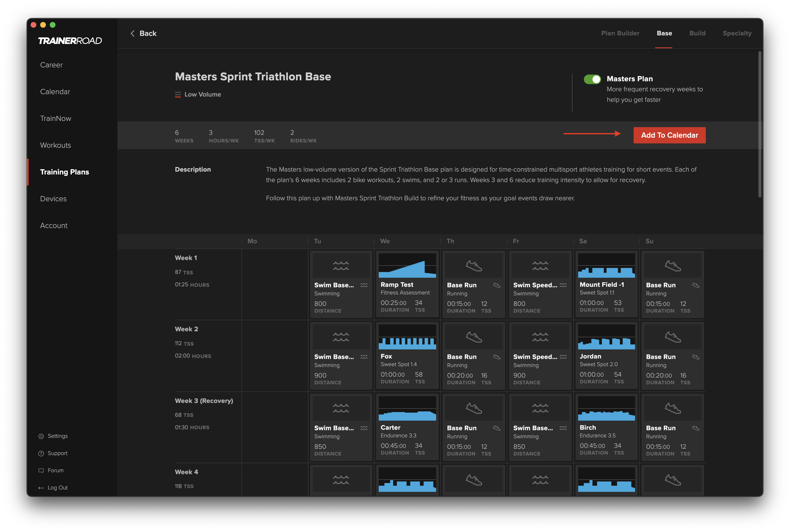Screen dimensions: 790x532
Task: Click swim waves icon on Week 1 Tuesday
Action: 341,266
